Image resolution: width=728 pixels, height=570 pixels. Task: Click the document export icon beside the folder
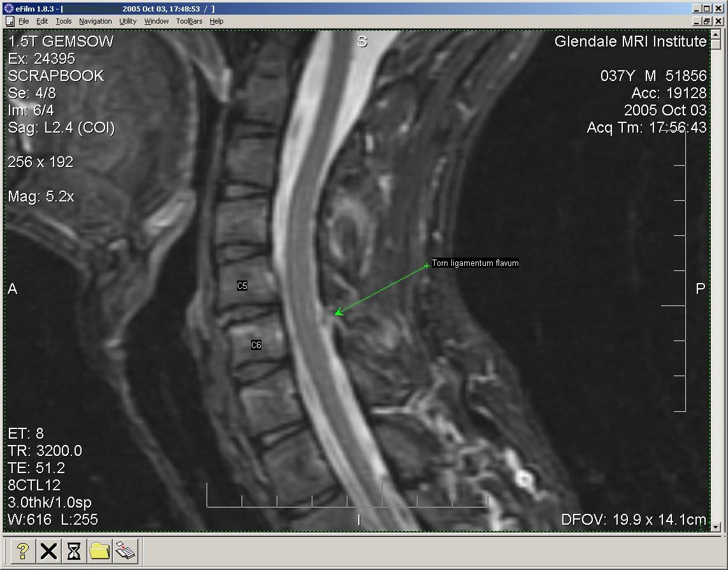(x=126, y=551)
